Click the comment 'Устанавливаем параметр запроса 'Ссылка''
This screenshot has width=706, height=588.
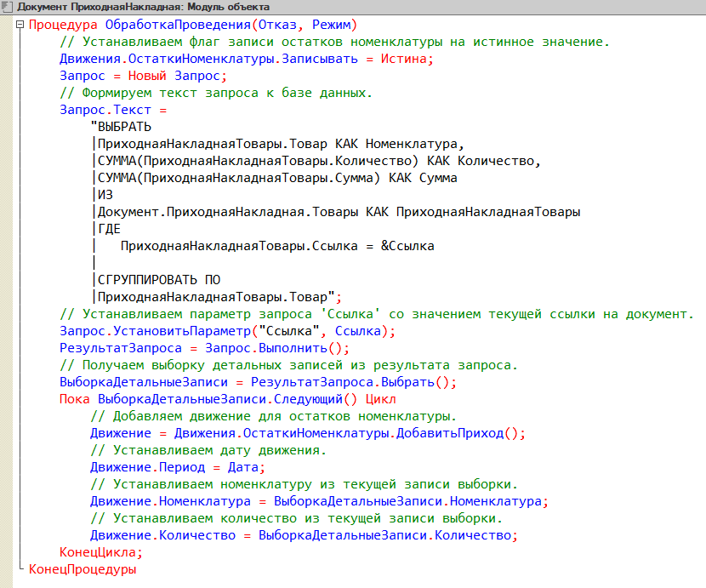pyautogui.click(x=220, y=314)
